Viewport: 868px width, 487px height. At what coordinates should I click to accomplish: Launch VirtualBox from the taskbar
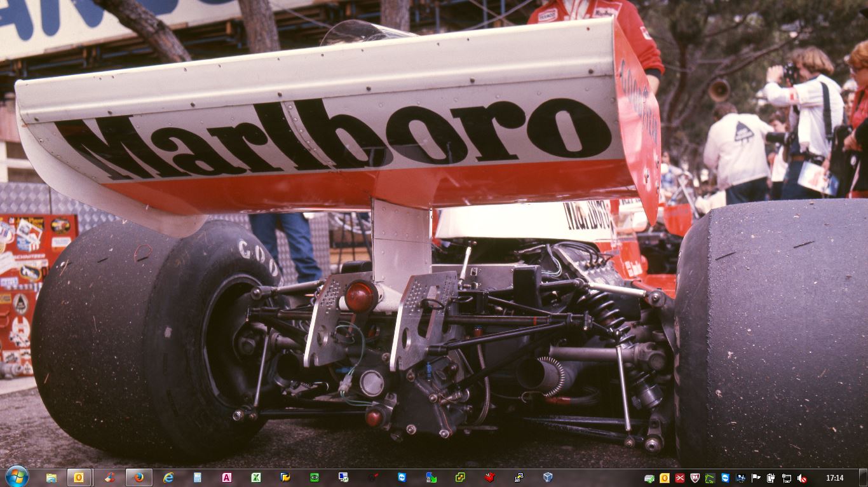[548, 477]
